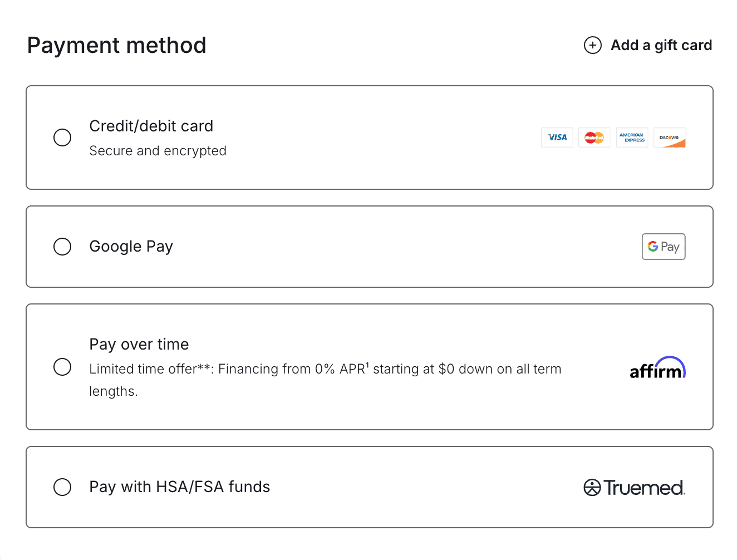Click the Discover card logo
This screenshot has height=560, width=737.
(x=669, y=137)
